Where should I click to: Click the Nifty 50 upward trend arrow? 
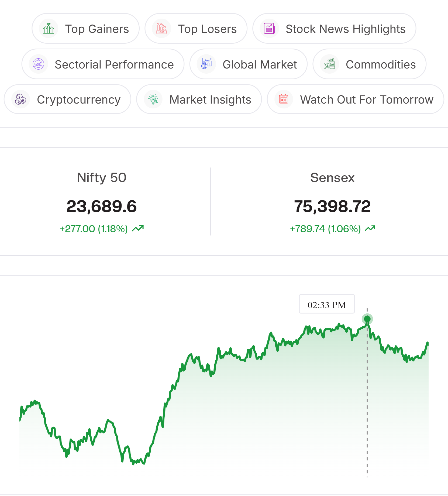[138, 228]
